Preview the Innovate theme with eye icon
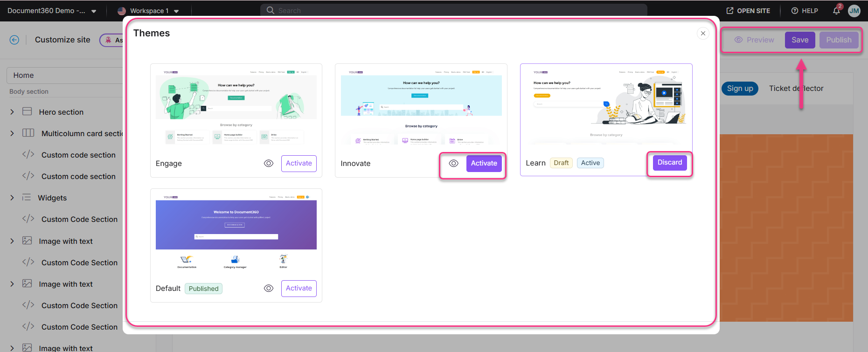 (453, 163)
